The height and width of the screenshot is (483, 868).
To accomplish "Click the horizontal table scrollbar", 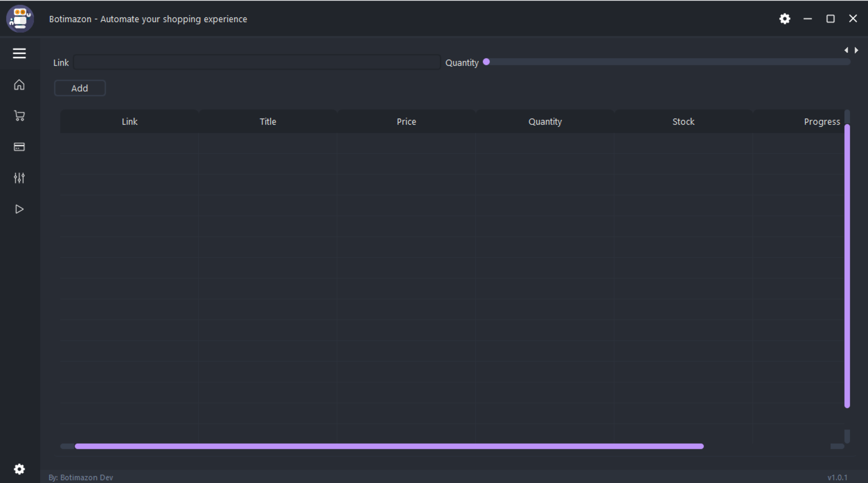I will pos(389,446).
